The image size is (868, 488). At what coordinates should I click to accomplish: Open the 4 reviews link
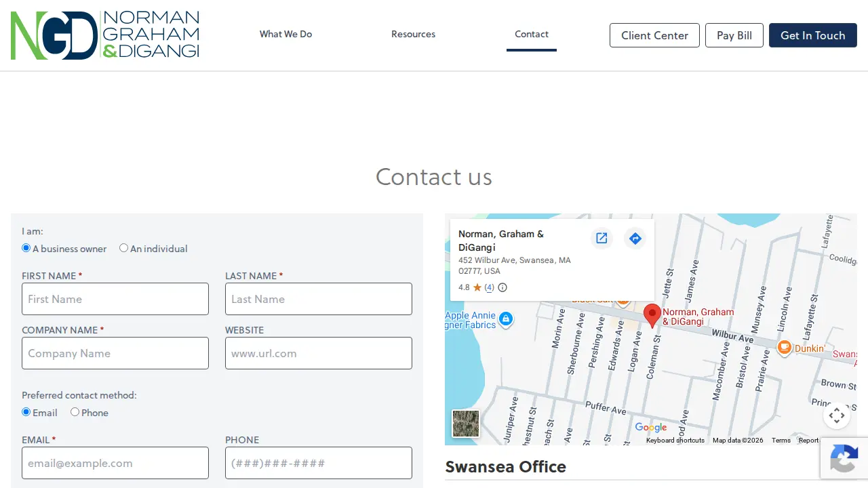pos(489,287)
